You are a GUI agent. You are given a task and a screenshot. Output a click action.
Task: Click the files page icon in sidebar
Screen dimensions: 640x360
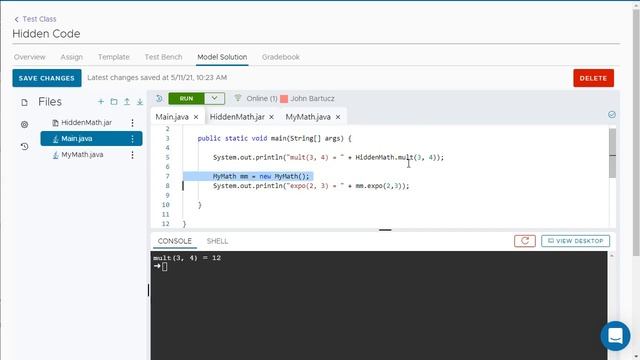point(24,102)
